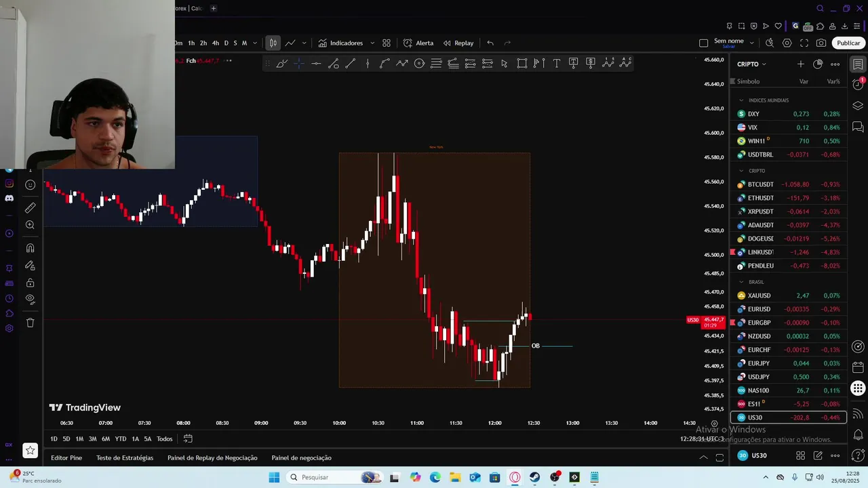The width and height of the screenshot is (868, 488).
Task: Click the Windows Start button
Action: pyautogui.click(x=274, y=477)
